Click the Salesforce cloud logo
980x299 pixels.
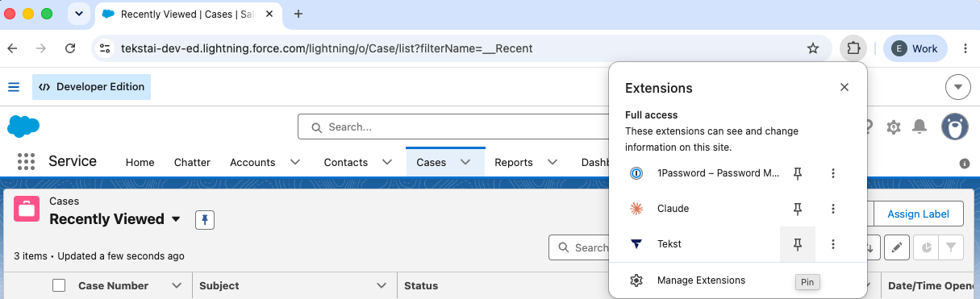click(x=23, y=127)
